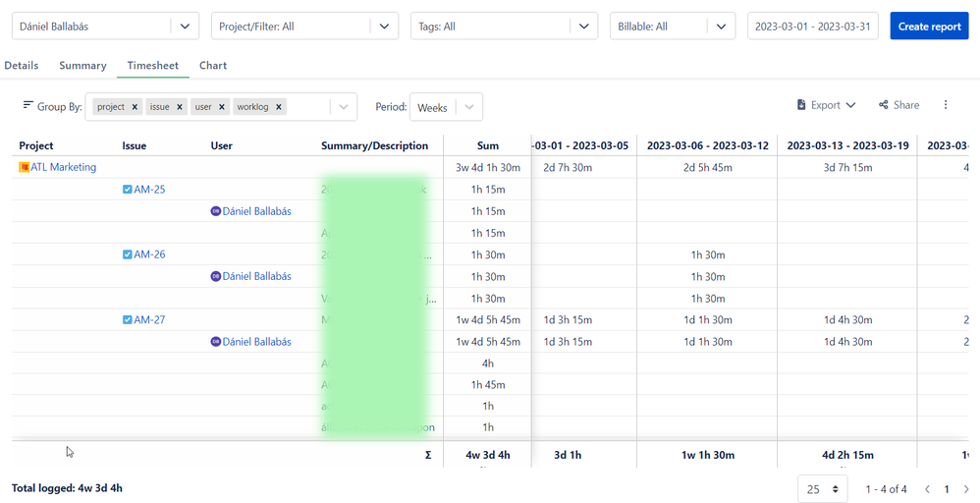Click the Σ sum symbol
This screenshot has height=503, width=980.
pos(428,455)
